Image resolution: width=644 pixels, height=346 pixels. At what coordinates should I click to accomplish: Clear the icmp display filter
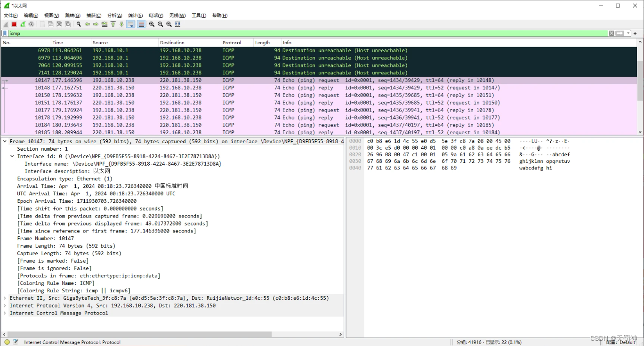click(x=611, y=33)
